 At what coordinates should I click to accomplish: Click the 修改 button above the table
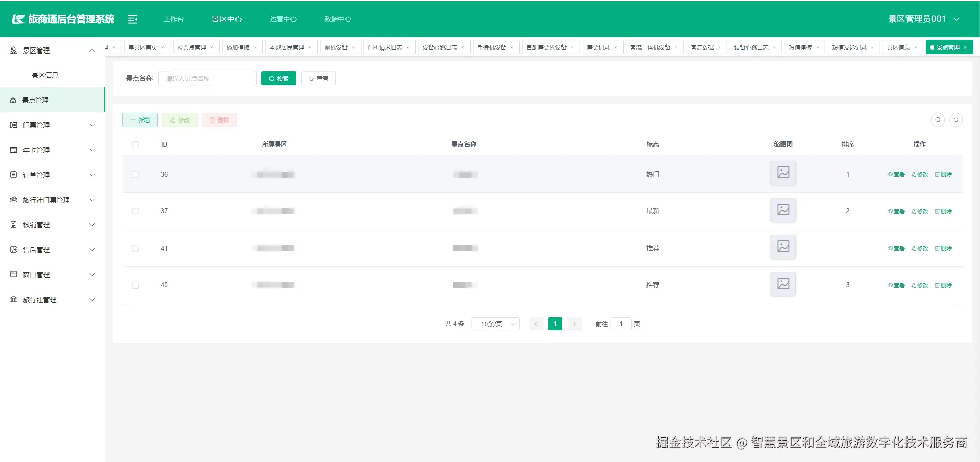pyautogui.click(x=180, y=120)
